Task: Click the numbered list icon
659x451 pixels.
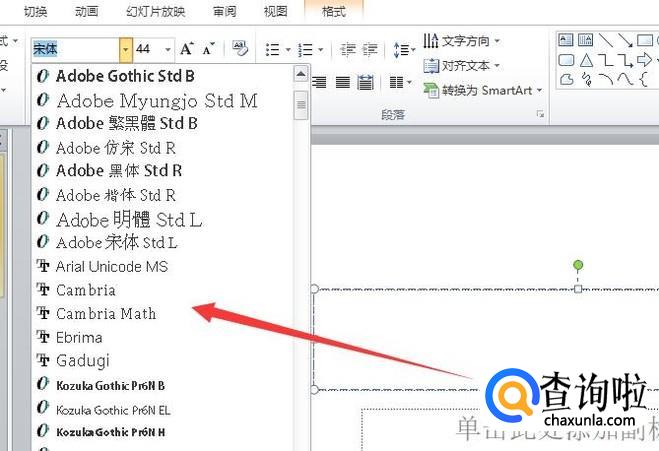Action: pyautogui.click(x=305, y=50)
